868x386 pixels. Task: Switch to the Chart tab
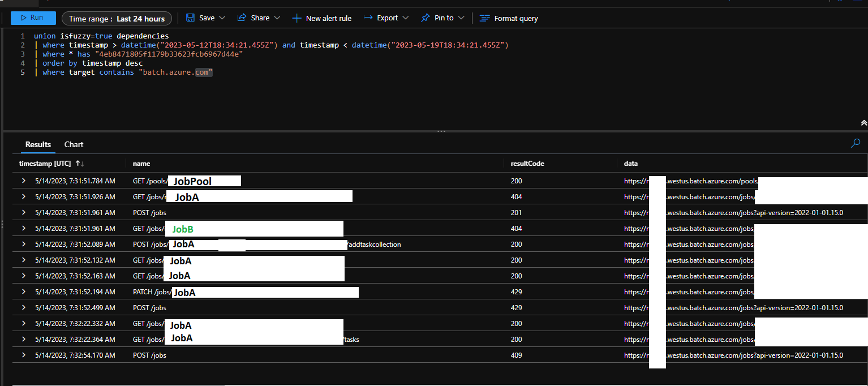pos(74,144)
